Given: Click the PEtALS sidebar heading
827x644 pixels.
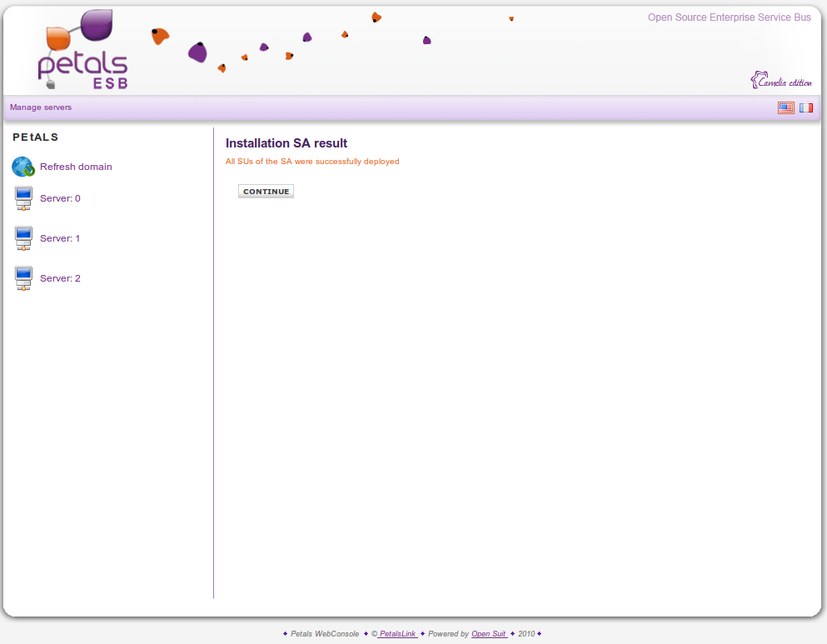Looking at the screenshot, I should click(36, 137).
